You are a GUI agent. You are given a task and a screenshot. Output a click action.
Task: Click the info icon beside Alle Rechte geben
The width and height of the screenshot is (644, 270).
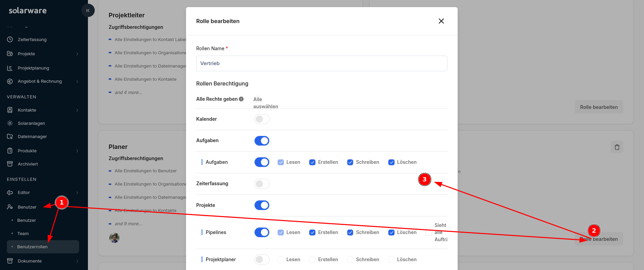[x=241, y=99]
